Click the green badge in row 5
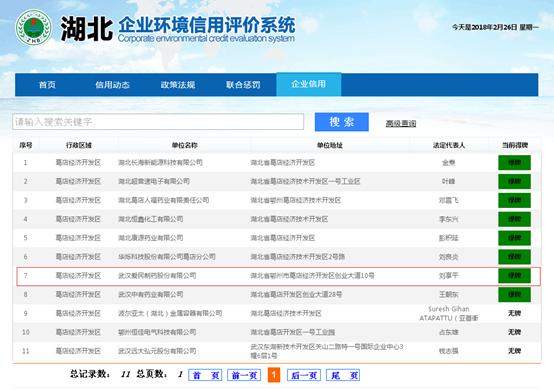 click(514, 238)
